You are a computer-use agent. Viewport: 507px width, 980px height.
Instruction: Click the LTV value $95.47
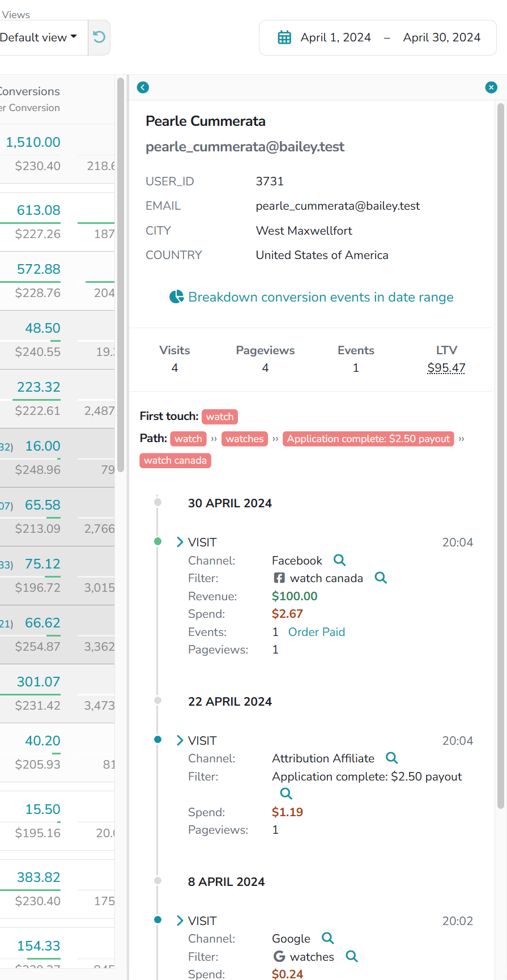446,368
